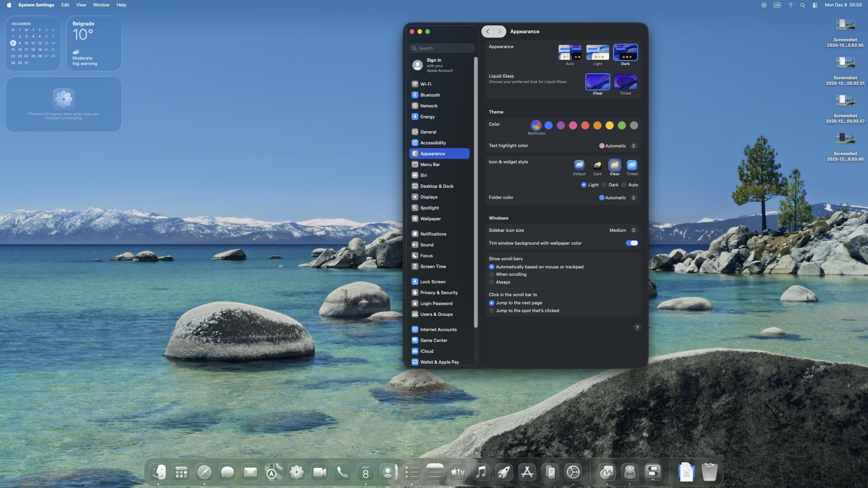Select Tinted icon & widget style
This screenshot has width=868, height=488.
click(632, 165)
